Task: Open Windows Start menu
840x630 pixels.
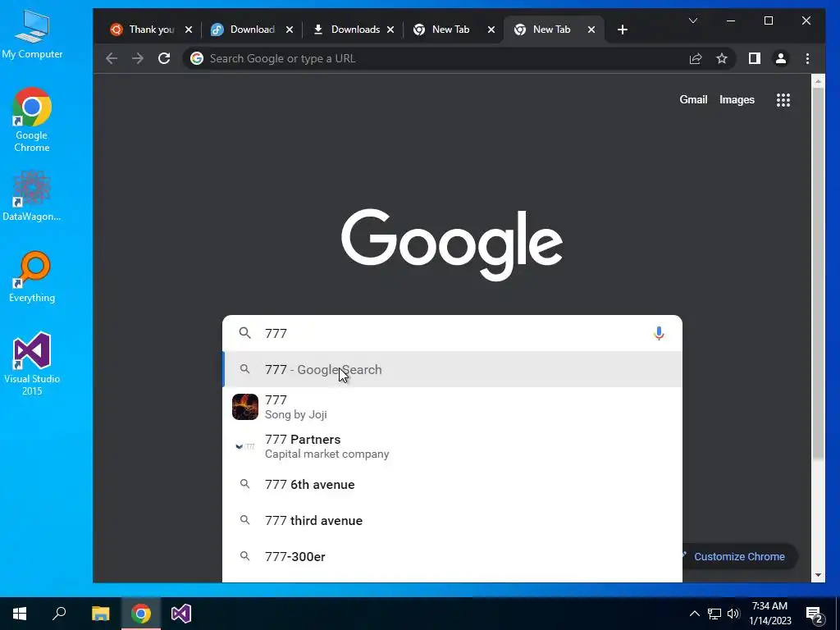Action: coord(20,614)
